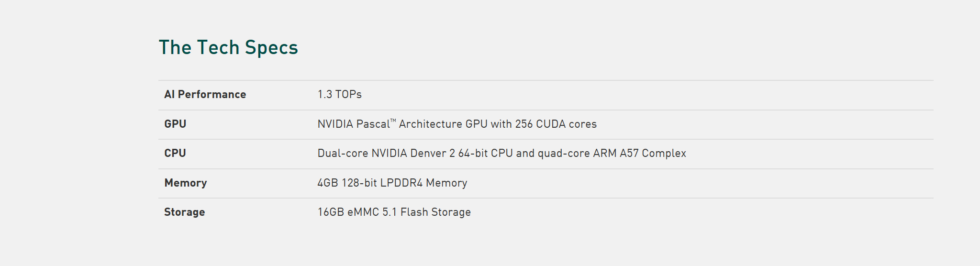
Task: Click the "LPDDR4" word
Action: coord(401,183)
